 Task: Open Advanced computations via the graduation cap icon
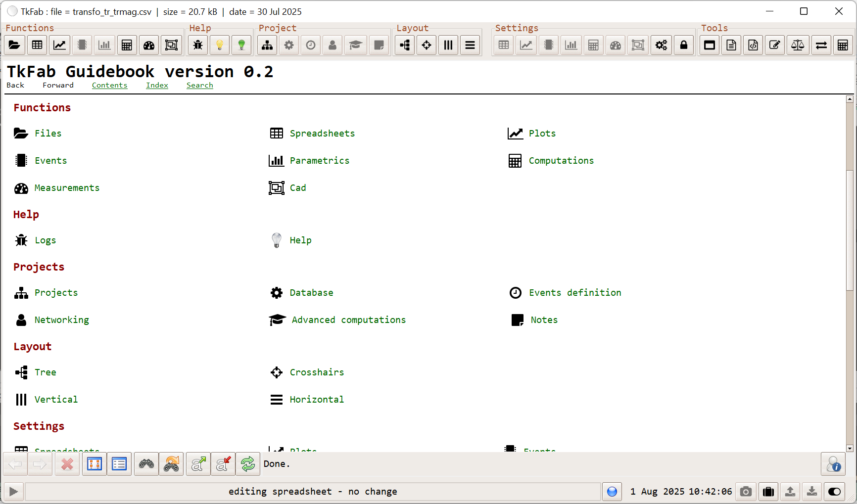tap(356, 45)
